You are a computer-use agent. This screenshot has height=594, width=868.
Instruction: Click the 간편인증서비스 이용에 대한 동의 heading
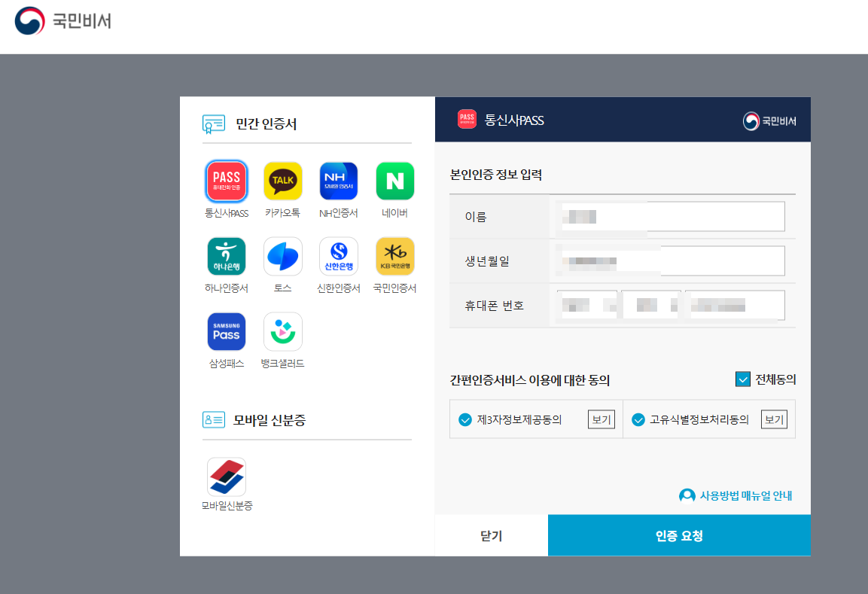(530, 380)
